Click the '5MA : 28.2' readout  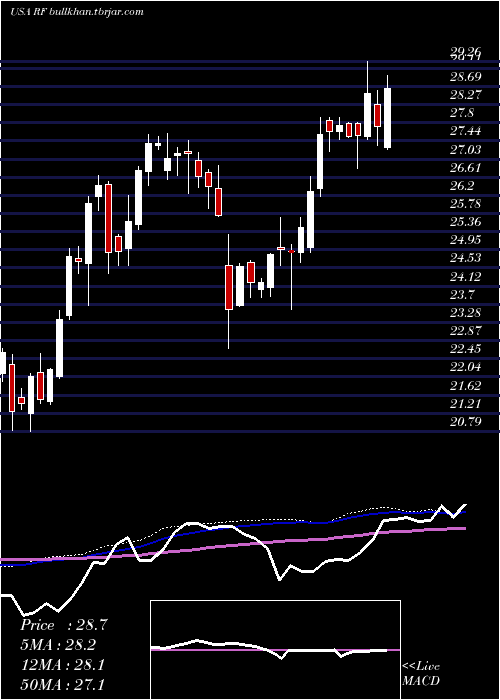58,645
